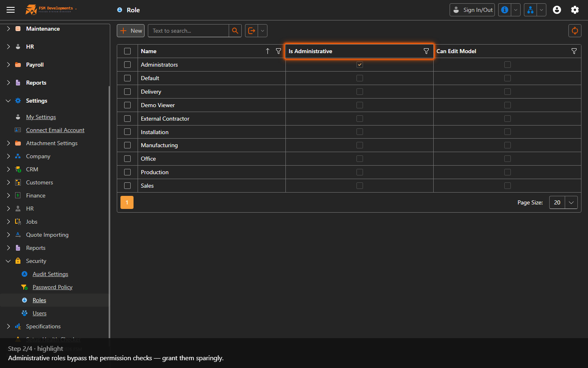Open the top-level HR module
This screenshot has height=368, width=588.
[x=30, y=47]
